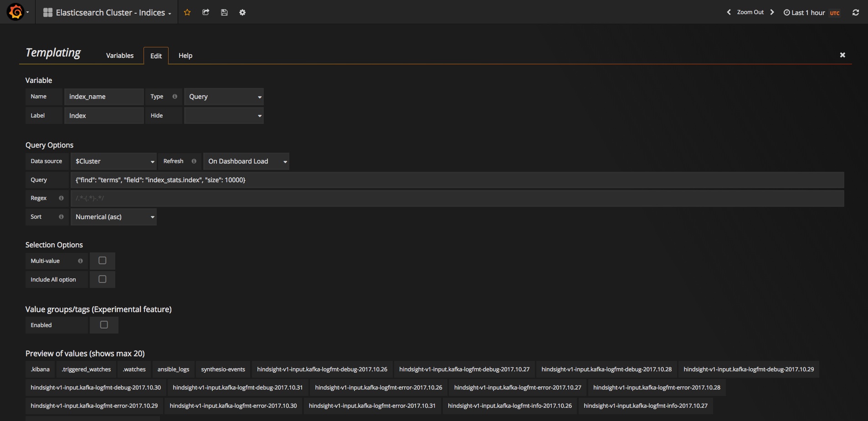Open the Type dropdown set to Query
Image resolution: width=868 pixels, height=421 pixels.
(224, 97)
